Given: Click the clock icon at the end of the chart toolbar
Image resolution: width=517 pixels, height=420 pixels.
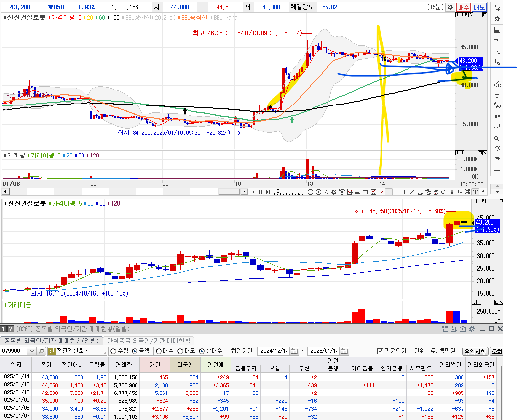Looking at the screenshot, I should click(x=484, y=192).
